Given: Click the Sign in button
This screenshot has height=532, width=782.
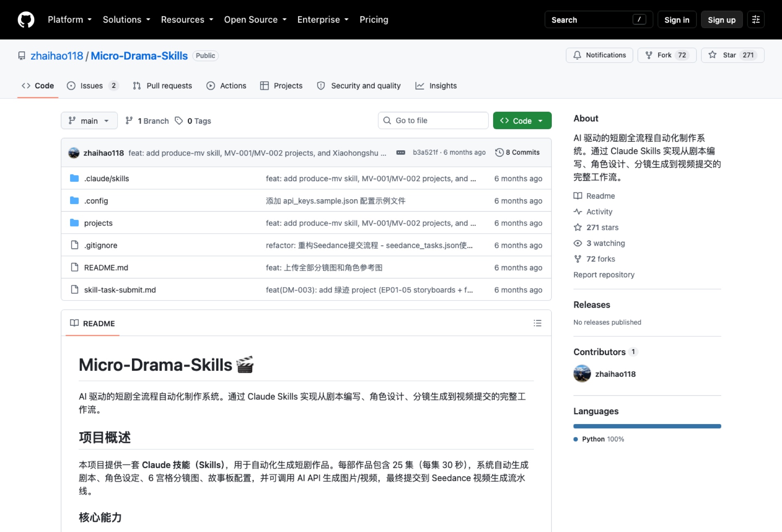Looking at the screenshot, I should click(x=677, y=20).
